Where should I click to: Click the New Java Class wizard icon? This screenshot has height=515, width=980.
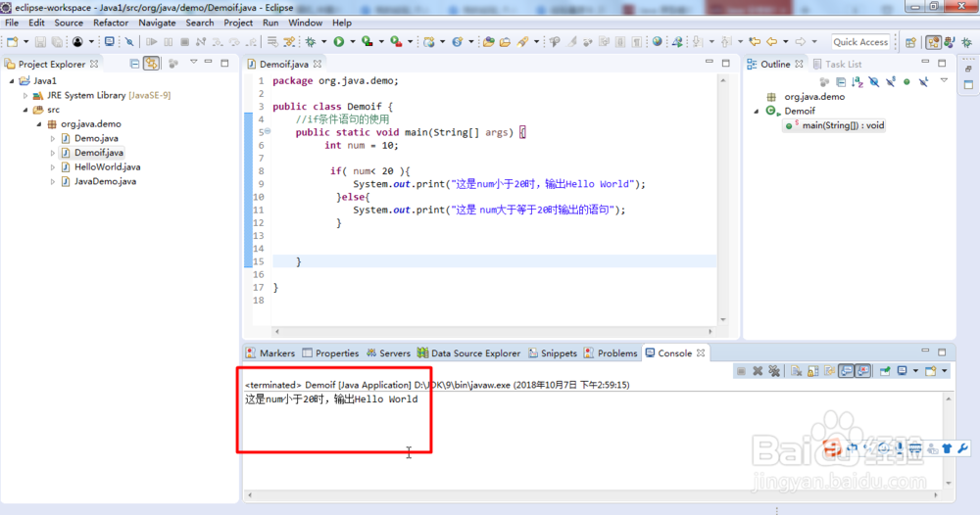click(458, 42)
